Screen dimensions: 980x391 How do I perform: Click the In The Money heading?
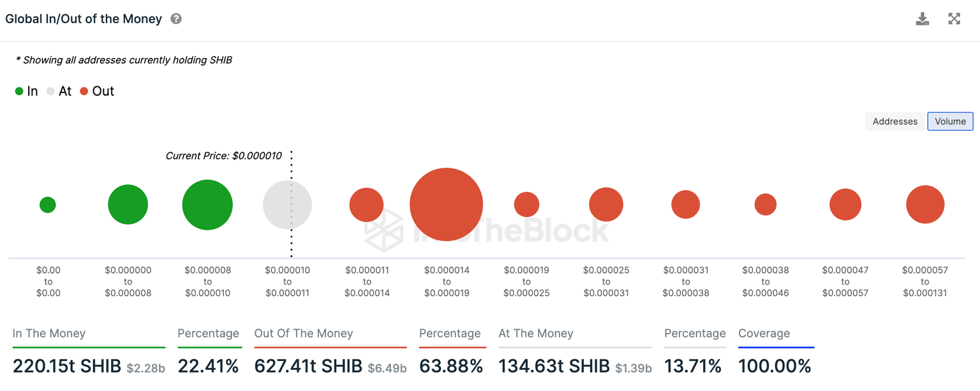tap(49, 333)
